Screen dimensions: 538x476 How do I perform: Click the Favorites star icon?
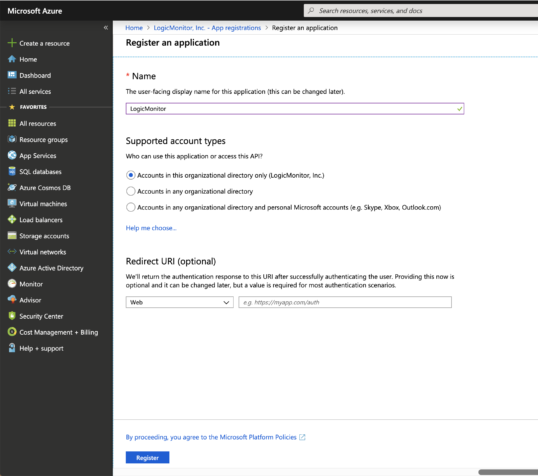[12, 107]
